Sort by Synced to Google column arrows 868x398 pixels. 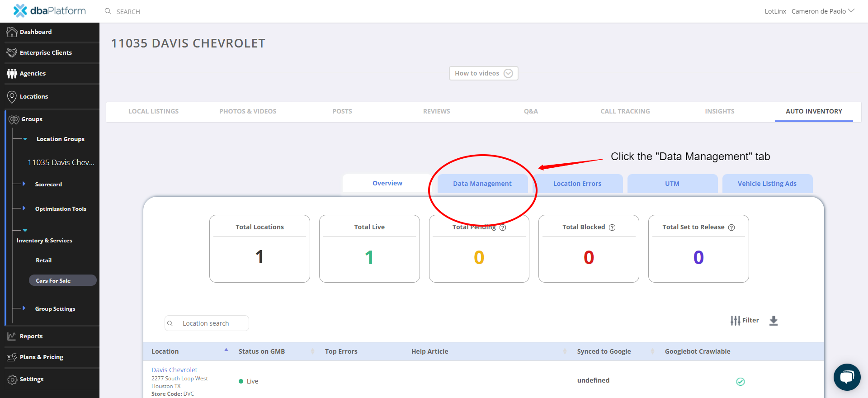coord(652,351)
